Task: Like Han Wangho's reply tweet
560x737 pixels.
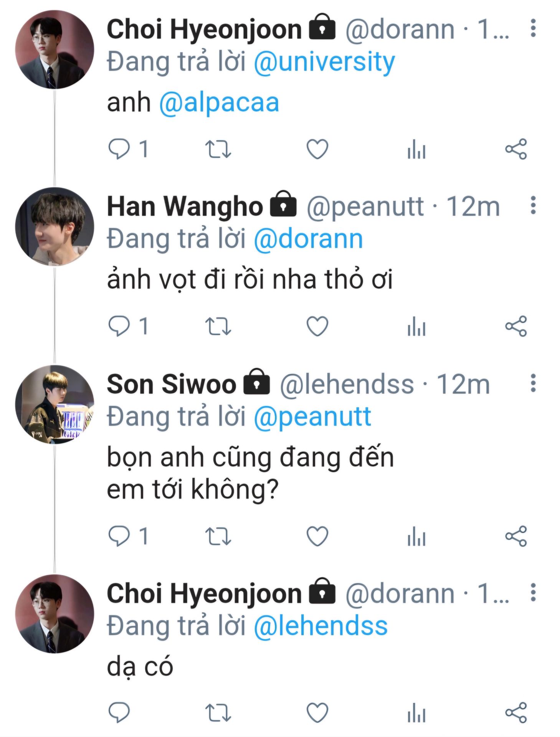Action: (317, 326)
